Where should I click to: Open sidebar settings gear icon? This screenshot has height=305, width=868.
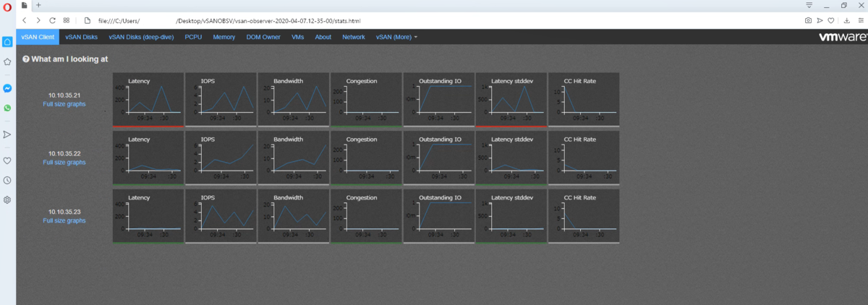(x=7, y=199)
